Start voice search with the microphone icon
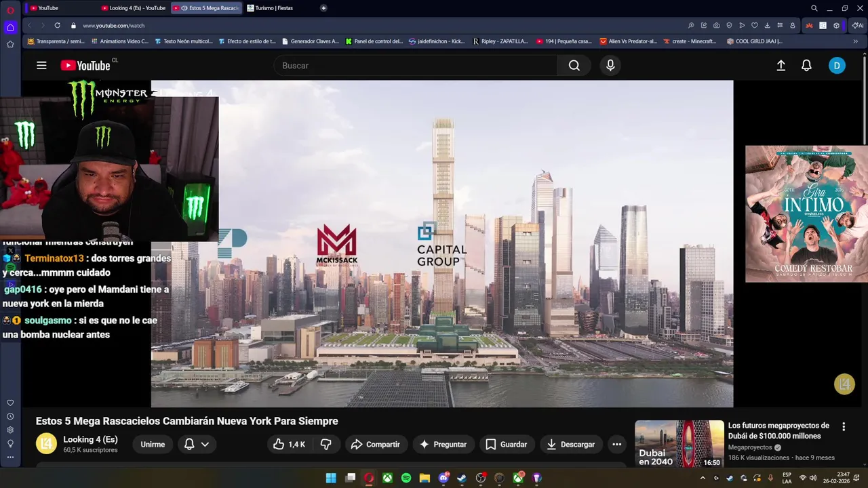 [610, 66]
